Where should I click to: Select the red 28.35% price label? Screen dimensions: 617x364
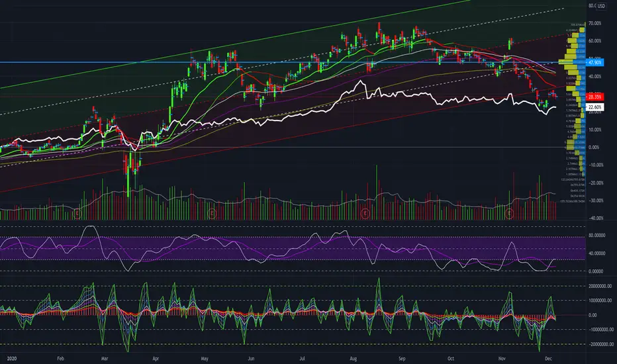click(x=594, y=97)
